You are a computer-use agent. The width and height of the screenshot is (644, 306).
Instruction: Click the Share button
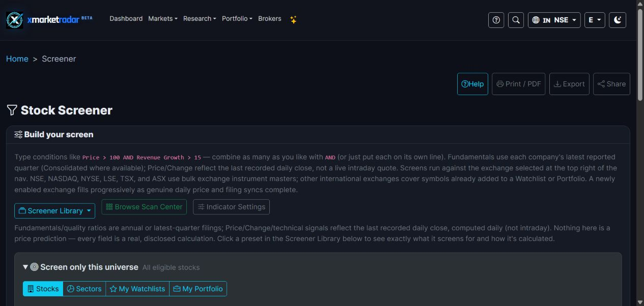(x=611, y=84)
